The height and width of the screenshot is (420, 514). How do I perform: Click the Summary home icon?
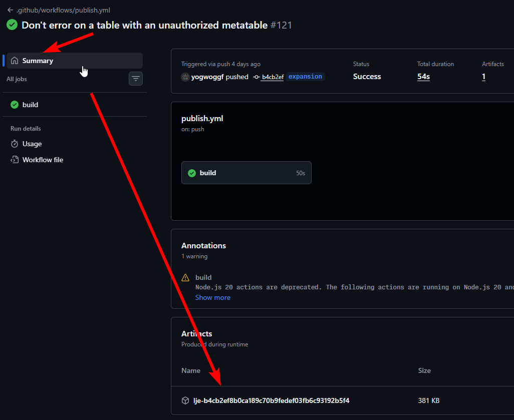[x=15, y=61]
